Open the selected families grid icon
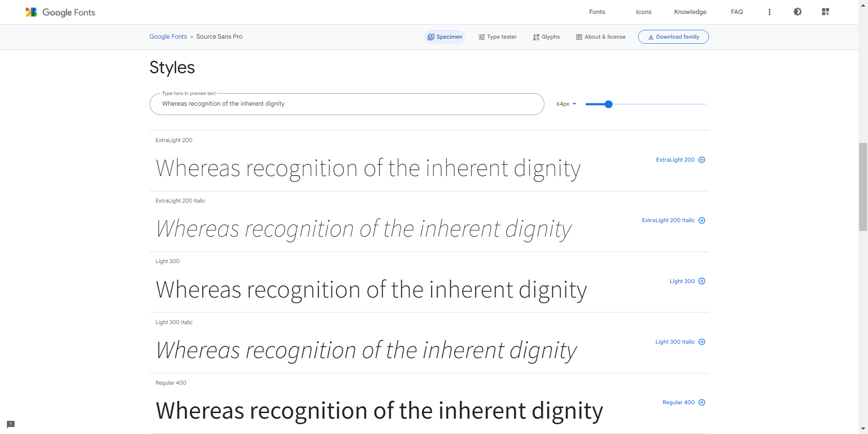Screen dimensions: 868x434 pos(826,12)
